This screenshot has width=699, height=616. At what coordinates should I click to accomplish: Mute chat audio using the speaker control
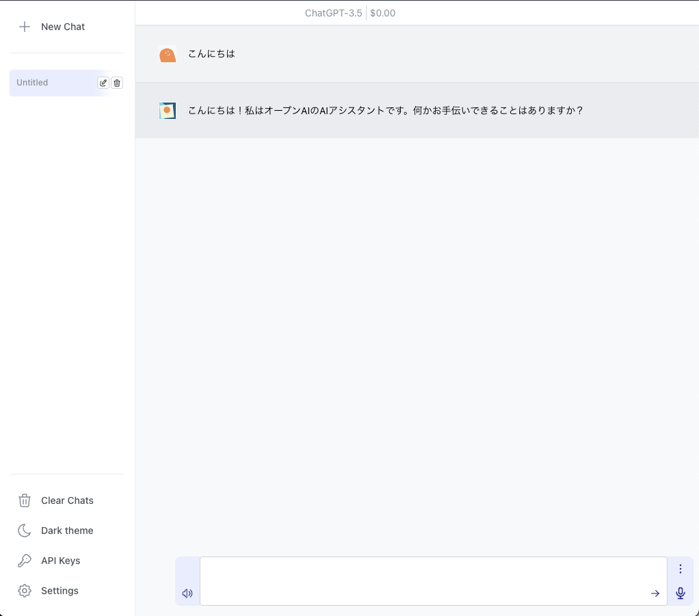click(x=187, y=593)
